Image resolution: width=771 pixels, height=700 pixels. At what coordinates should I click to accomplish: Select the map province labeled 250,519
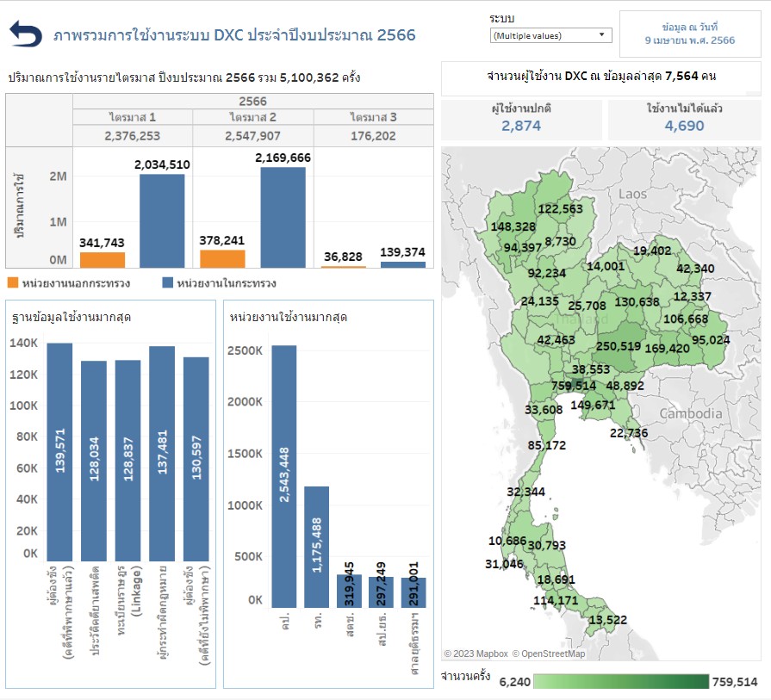click(x=619, y=346)
